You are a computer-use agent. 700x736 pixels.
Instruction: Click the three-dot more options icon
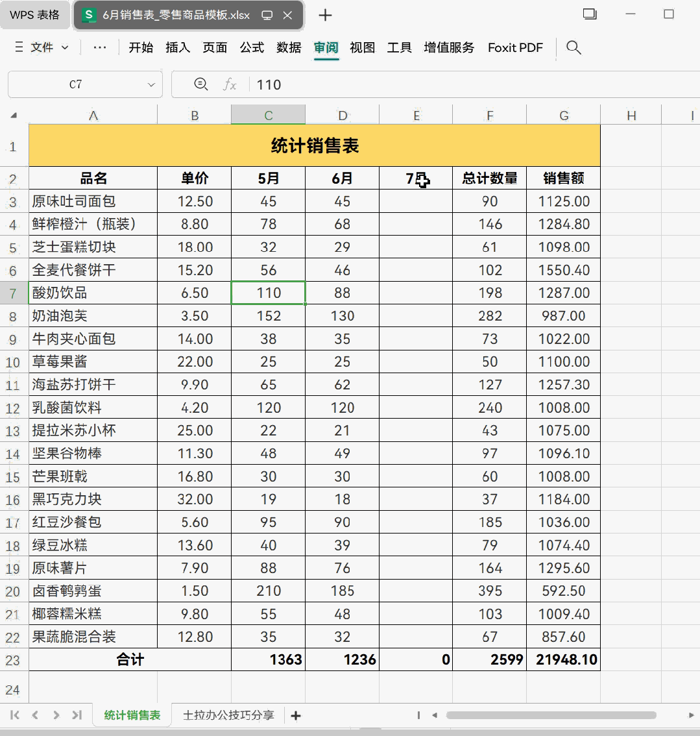(99, 47)
